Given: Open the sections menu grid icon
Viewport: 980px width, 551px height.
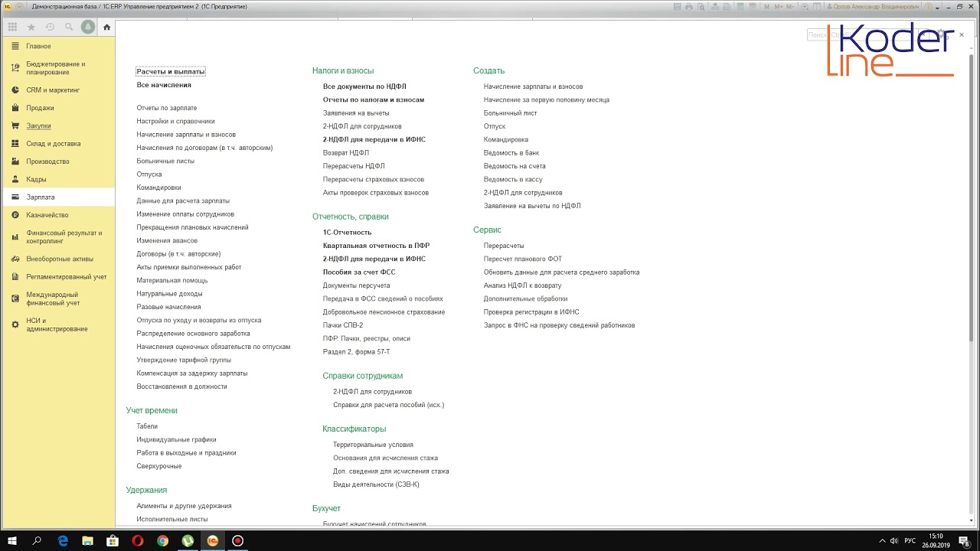Looking at the screenshot, I should point(12,27).
